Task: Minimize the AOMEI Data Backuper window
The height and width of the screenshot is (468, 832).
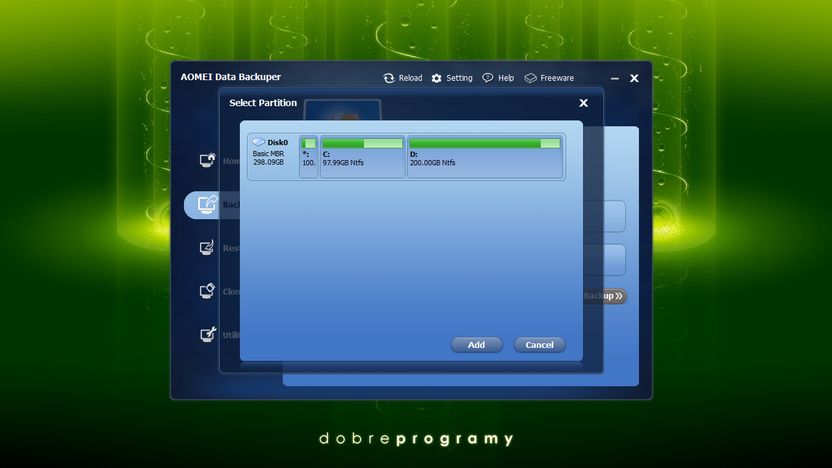Action: coord(614,79)
